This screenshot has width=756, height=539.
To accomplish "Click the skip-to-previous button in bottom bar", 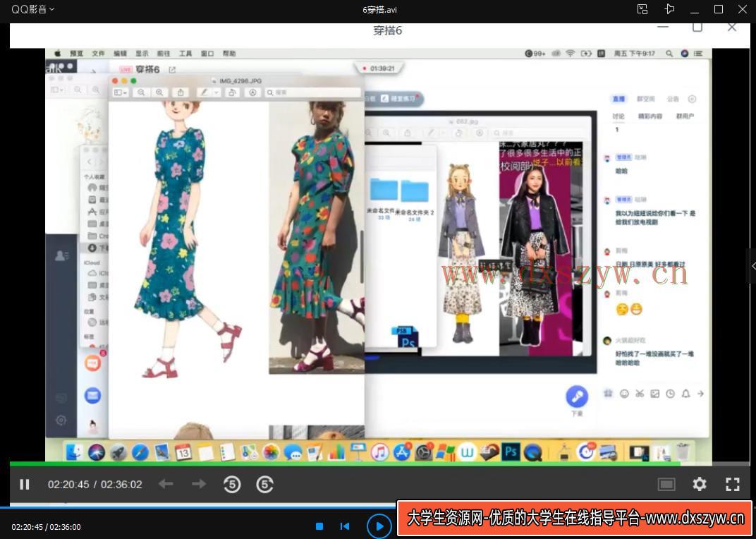I will tap(345, 526).
